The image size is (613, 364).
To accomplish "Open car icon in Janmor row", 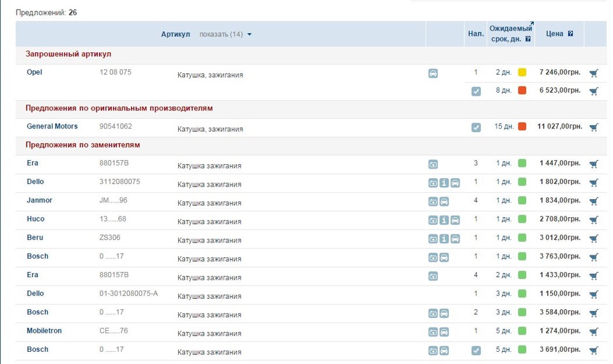I will 444,201.
